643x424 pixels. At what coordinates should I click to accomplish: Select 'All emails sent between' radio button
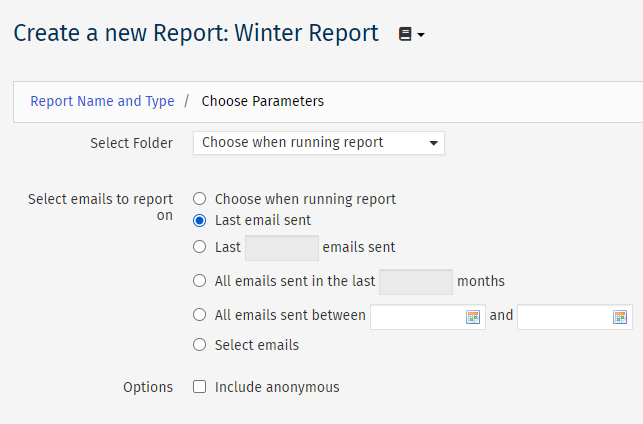click(200, 315)
